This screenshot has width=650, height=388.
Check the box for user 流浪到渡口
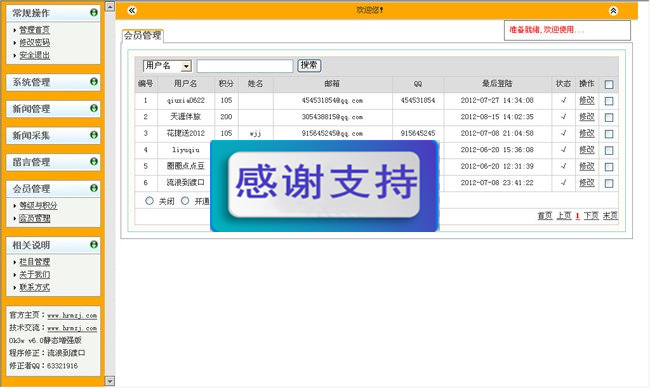coord(609,183)
